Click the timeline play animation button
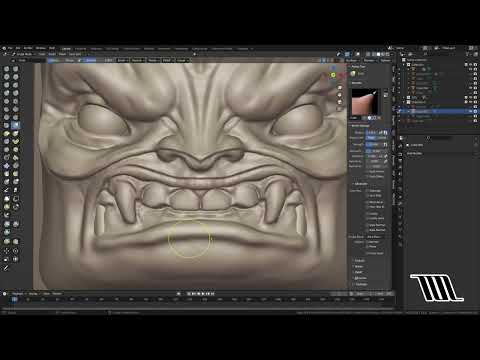The width and height of the screenshot is (480, 360). [202, 294]
